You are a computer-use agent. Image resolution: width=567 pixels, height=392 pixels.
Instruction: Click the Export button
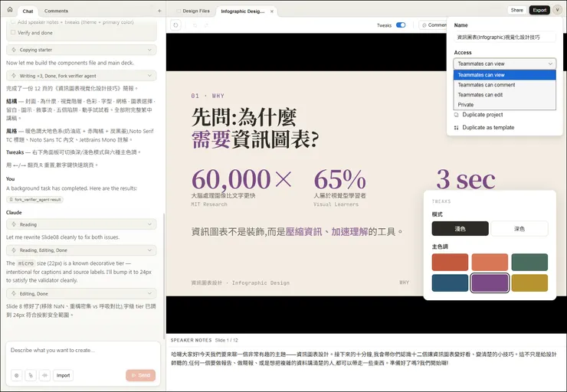pyautogui.click(x=539, y=10)
